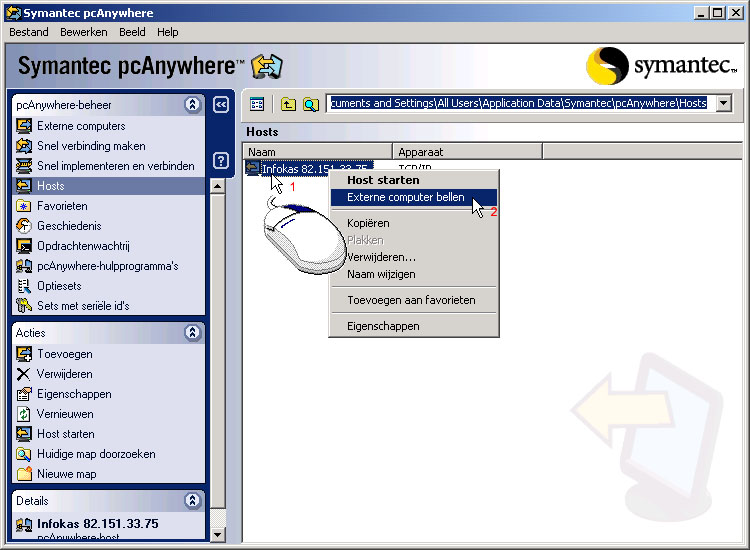Open the Favorieten star icon
The width and height of the screenshot is (750, 550).
tap(24, 206)
